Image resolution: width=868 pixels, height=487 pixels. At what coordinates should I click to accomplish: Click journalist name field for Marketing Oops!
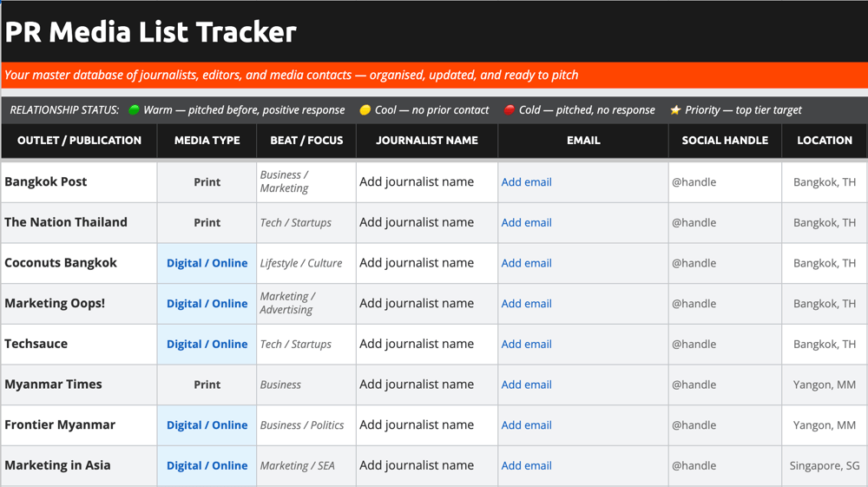pyautogui.click(x=427, y=303)
